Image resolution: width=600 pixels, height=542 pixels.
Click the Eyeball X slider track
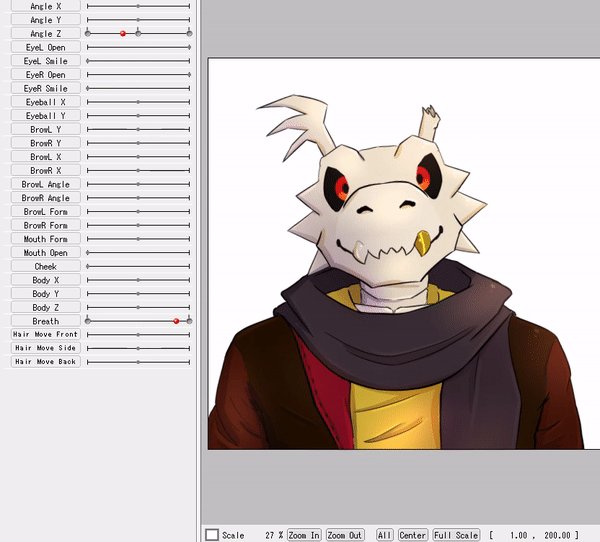coord(138,102)
